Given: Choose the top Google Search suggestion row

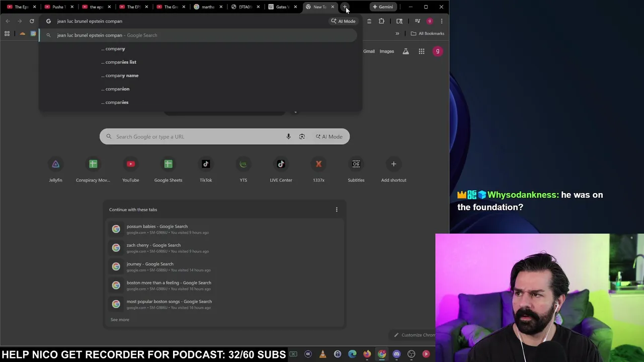Looking at the screenshot, I should [199, 35].
